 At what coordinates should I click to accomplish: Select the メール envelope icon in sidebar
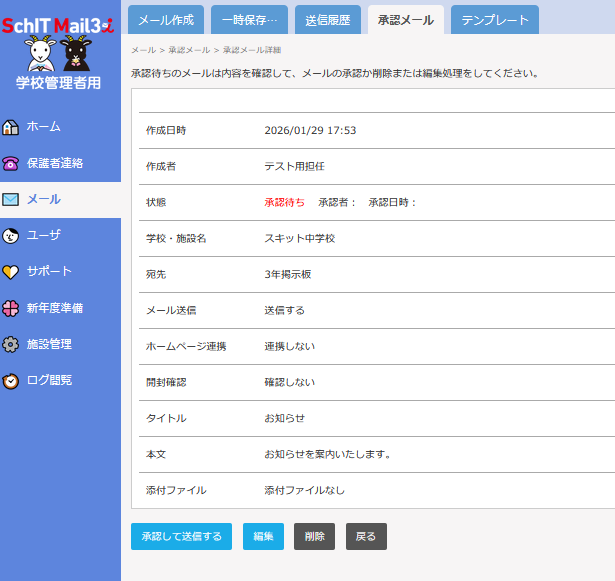(x=11, y=199)
